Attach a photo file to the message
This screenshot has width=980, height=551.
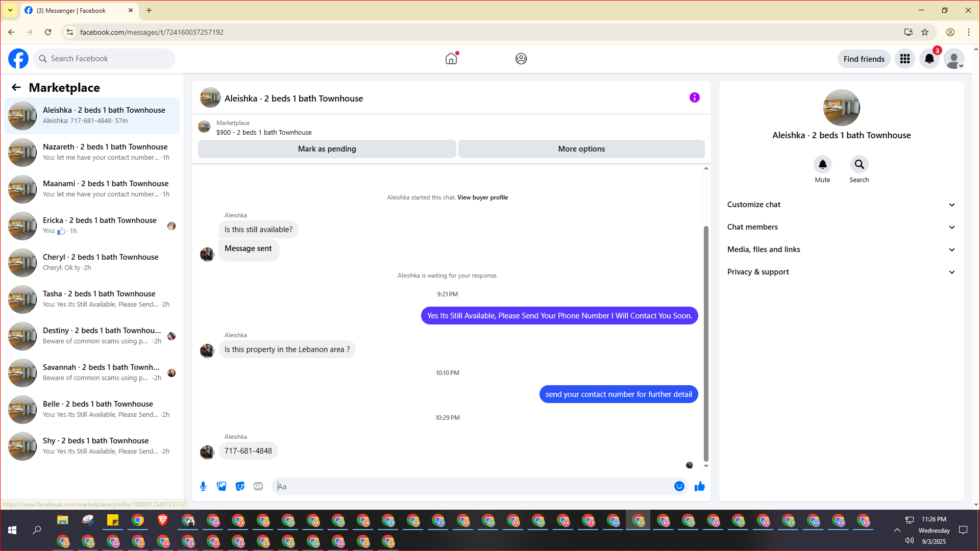(x=222, y=486)
